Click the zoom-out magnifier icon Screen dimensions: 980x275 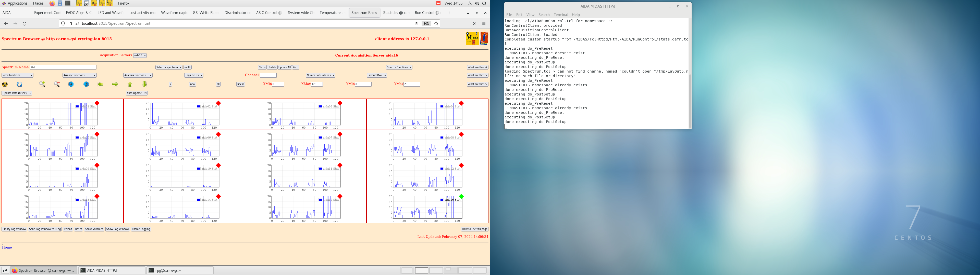(x=57, y=84)
